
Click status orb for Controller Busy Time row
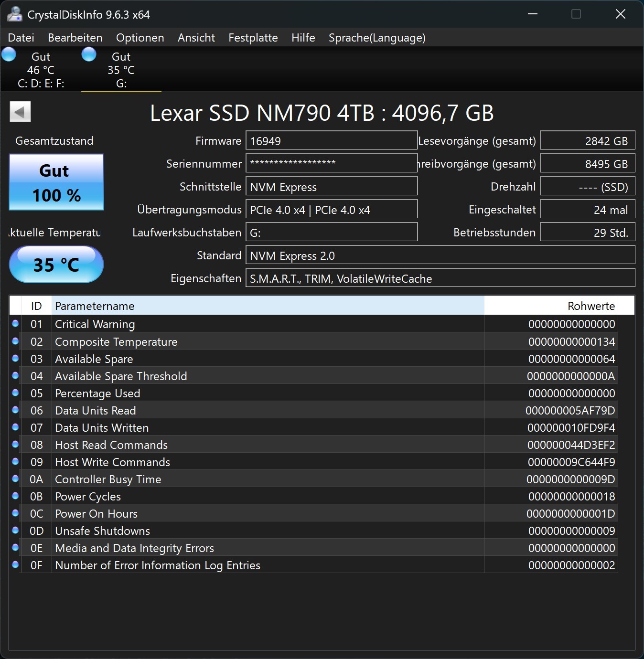pos(15,478)
